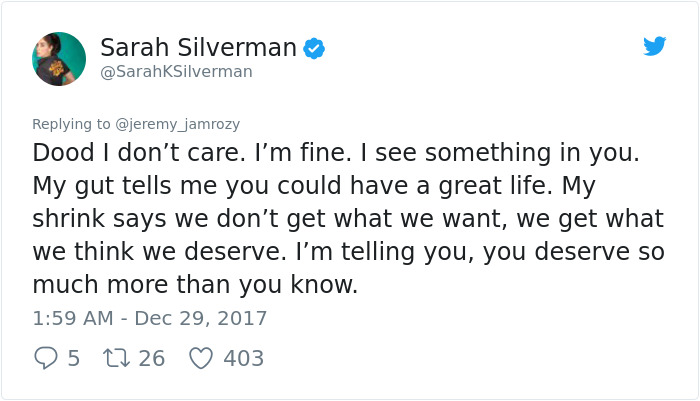Visit the @SarahKSilverman handle
This screenshot has width=700, height=401.
176,71
